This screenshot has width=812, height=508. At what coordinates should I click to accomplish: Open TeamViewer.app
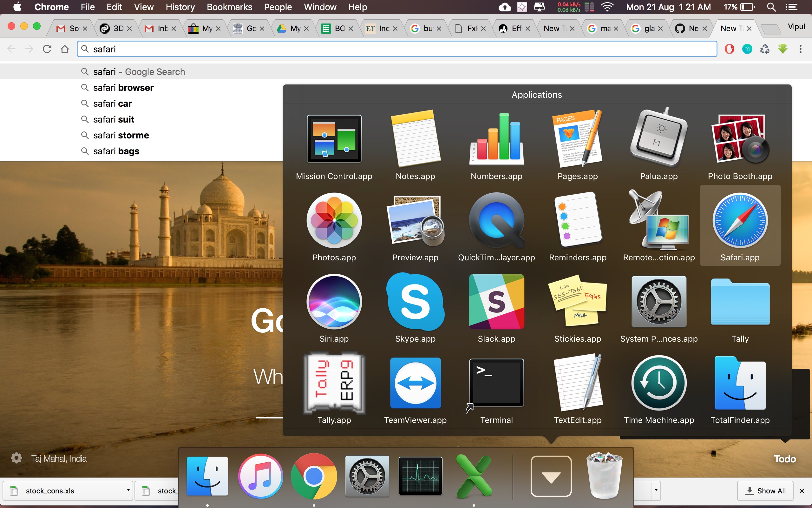pyautogui.click(x=416, y=383)
